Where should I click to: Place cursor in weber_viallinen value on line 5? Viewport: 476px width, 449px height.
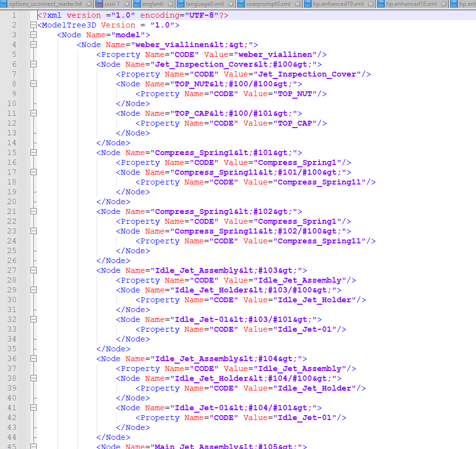pos(276,54)
